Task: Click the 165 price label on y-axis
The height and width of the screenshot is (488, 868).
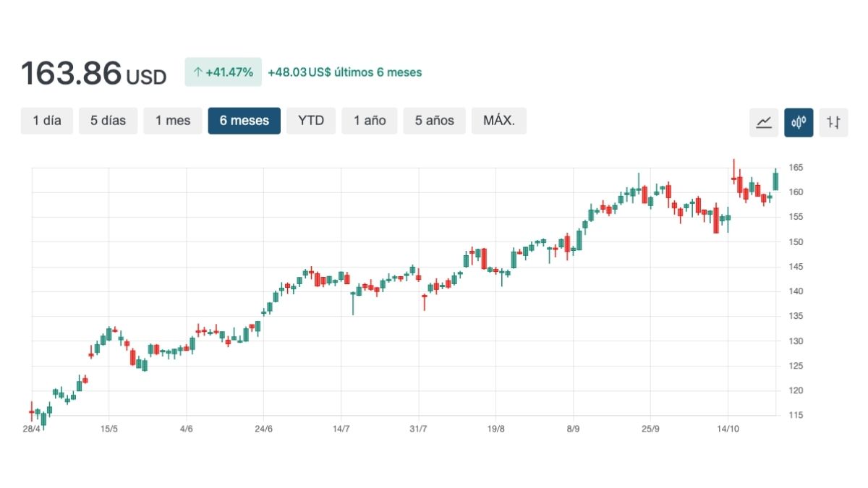Action: [x=796, y=168]
